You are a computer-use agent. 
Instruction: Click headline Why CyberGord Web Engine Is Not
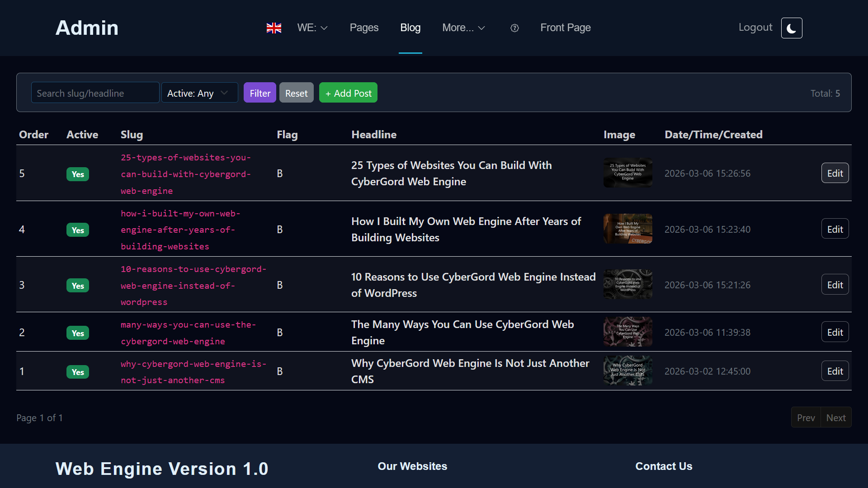click(470, 371)
